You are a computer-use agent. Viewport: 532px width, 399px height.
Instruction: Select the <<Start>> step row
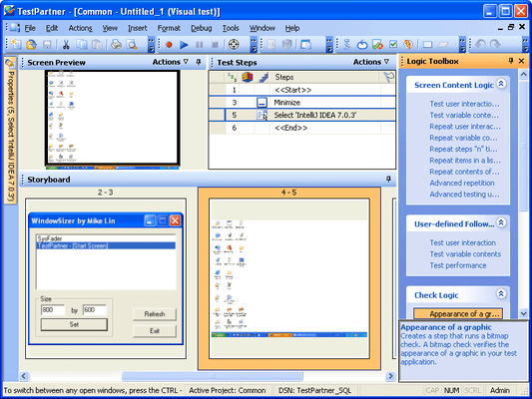(x=302, y=90)
